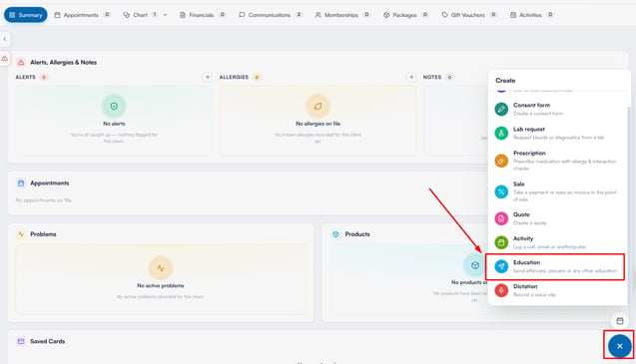This screenshot has height=364, width=636.
Task: Click the "No active problems" text
Action: coord(161,286)
